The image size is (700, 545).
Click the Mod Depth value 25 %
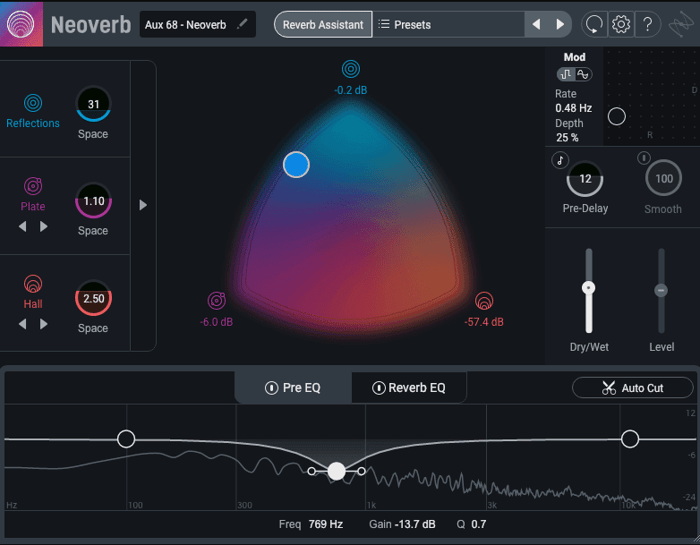tap(567, 138)
